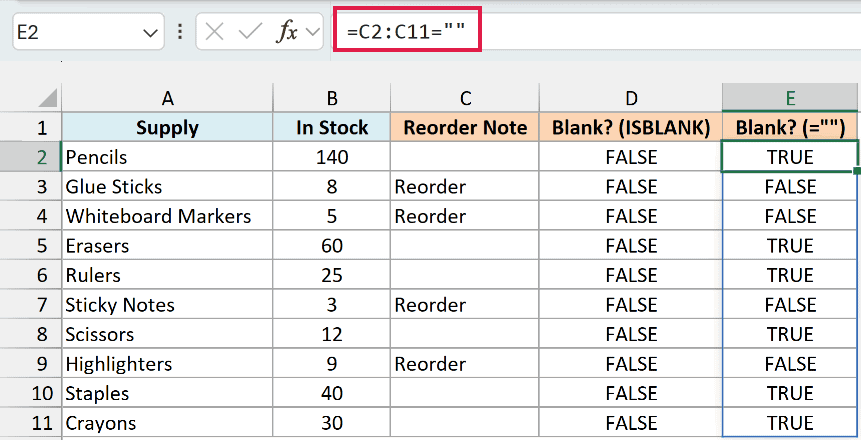Screen dimensions: 861x440
Task: Click the fill handle on cell E2
Action: [857, 171]
